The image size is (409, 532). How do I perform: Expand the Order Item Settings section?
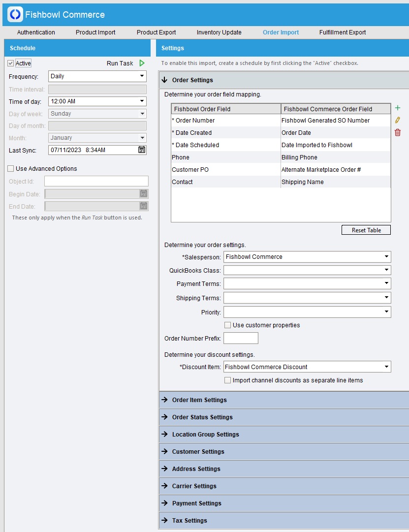199,400
